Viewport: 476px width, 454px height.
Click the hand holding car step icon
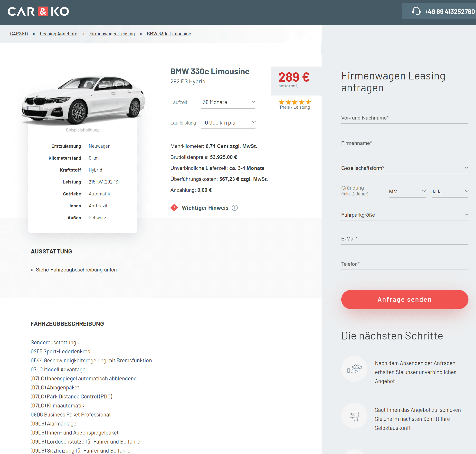point(354,369)
